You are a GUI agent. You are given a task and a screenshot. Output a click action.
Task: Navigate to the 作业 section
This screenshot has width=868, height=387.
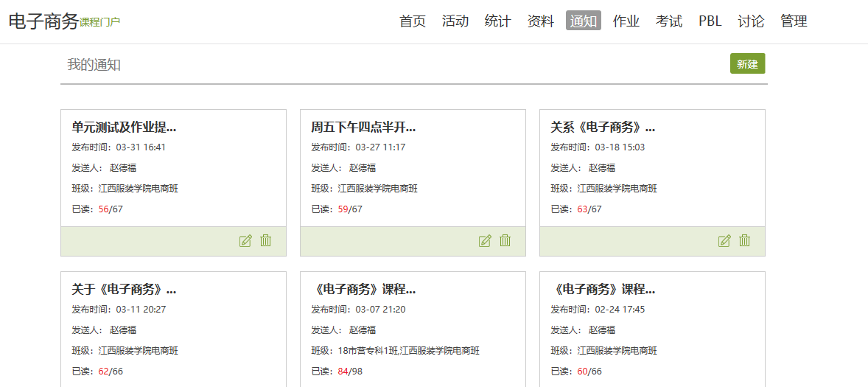[x=626, y=21]
